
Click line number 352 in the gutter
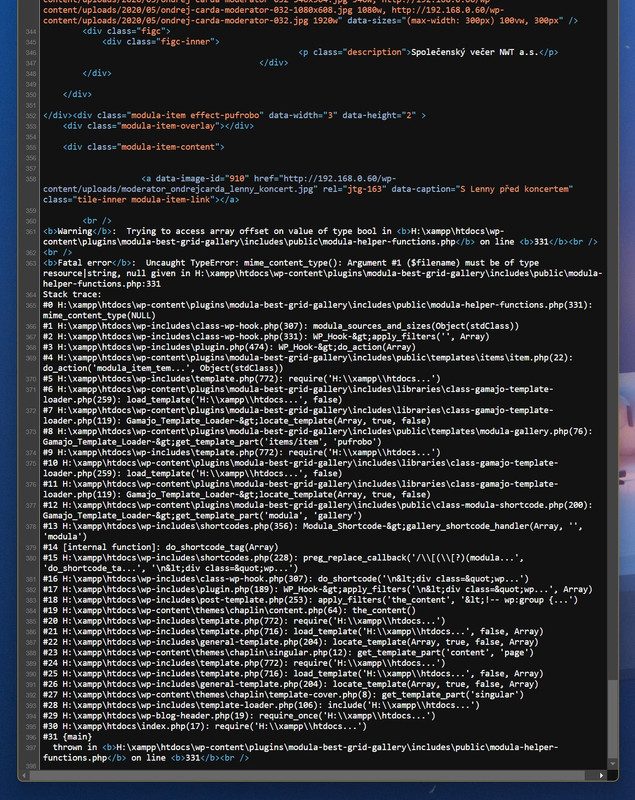31,116
